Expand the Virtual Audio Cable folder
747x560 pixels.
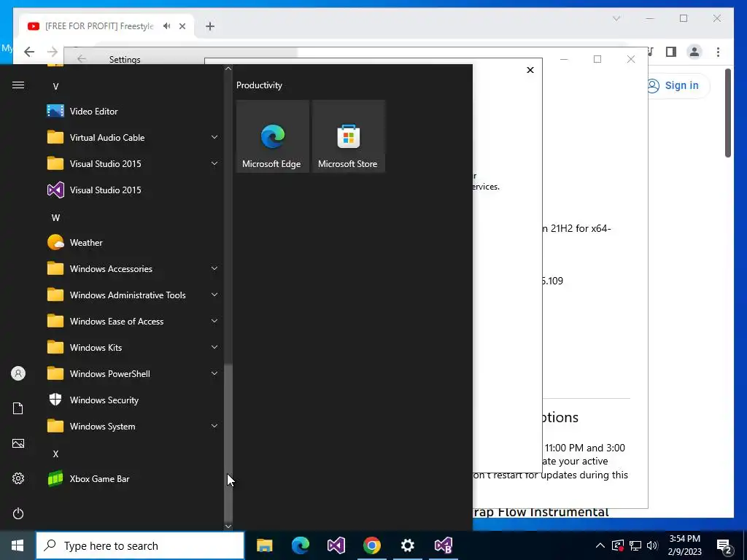pyautogui.click(x=133, y=138)
